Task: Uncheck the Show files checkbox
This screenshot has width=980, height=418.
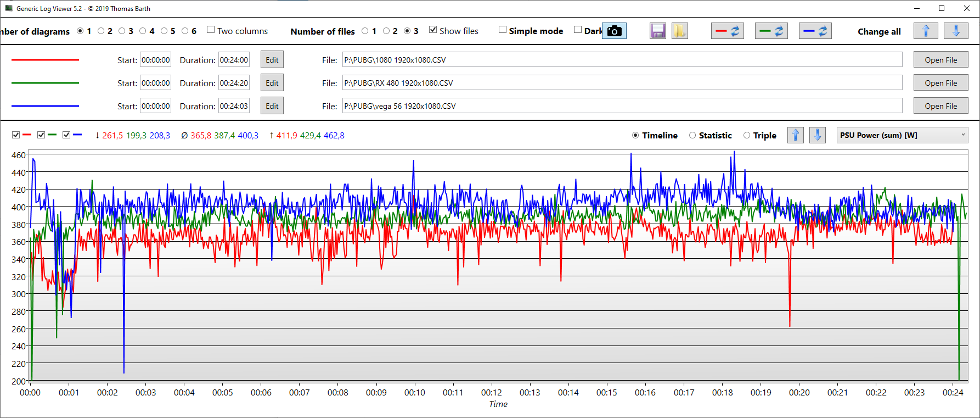Action: (433, 30)
